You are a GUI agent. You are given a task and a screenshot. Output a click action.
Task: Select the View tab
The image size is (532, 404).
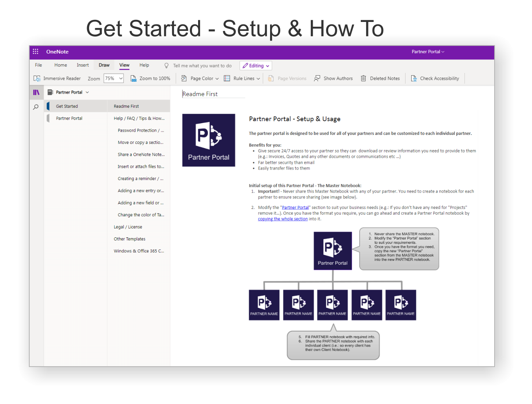tap(124, 65)
